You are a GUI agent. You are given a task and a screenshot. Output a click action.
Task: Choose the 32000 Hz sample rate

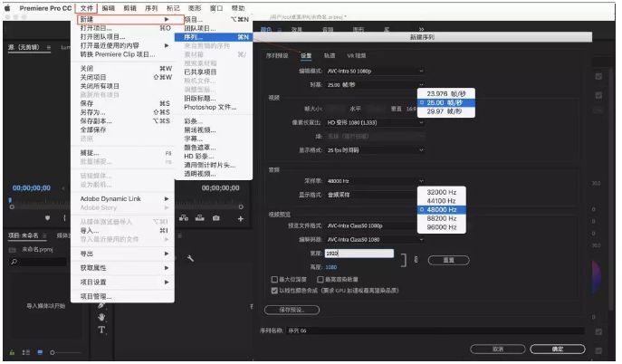[442, 192]
